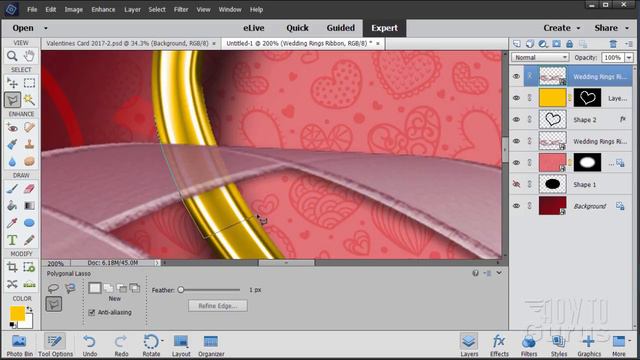Hide the lower Wedding Rings Ribbon layer

pos(516,141)
